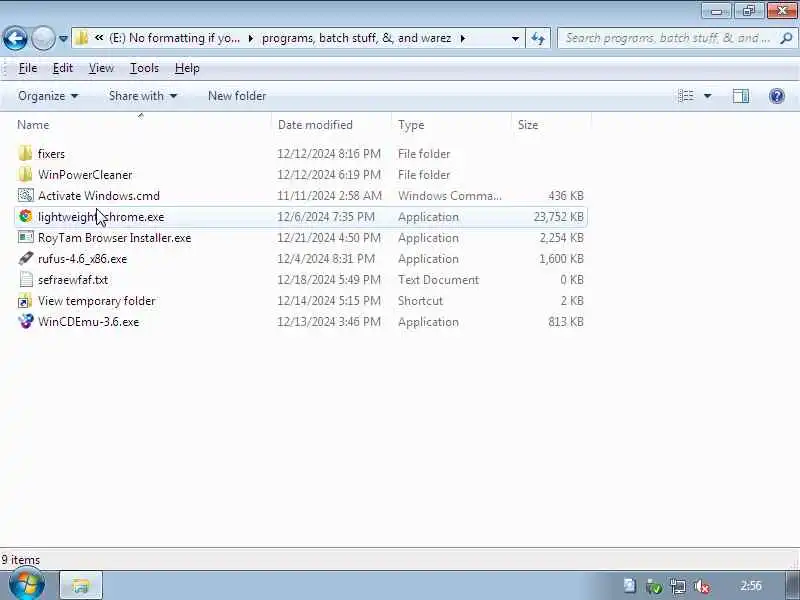Viewport: 800px width, 600px height.
Task: Click the 12/21/2024 4:50 PM date
Action: coord(329,238)
